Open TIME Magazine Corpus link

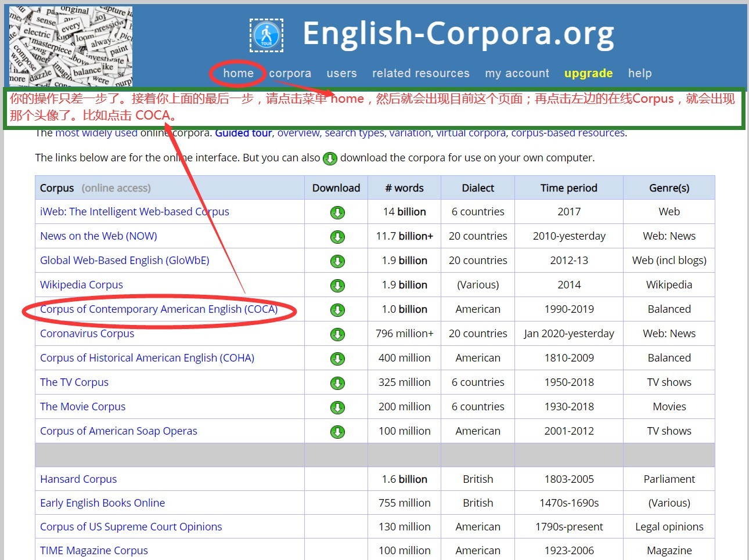(x=94, y=551)
